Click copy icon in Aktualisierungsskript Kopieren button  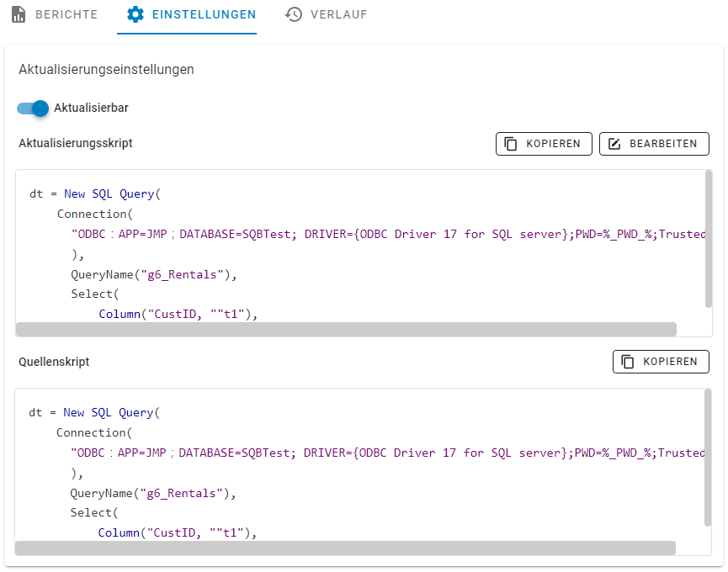pyautogui.click(x=511, y=144)
